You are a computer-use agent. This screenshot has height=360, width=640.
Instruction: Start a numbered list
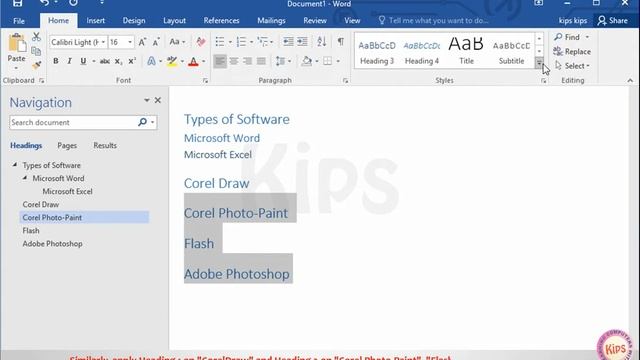point(241,42)
